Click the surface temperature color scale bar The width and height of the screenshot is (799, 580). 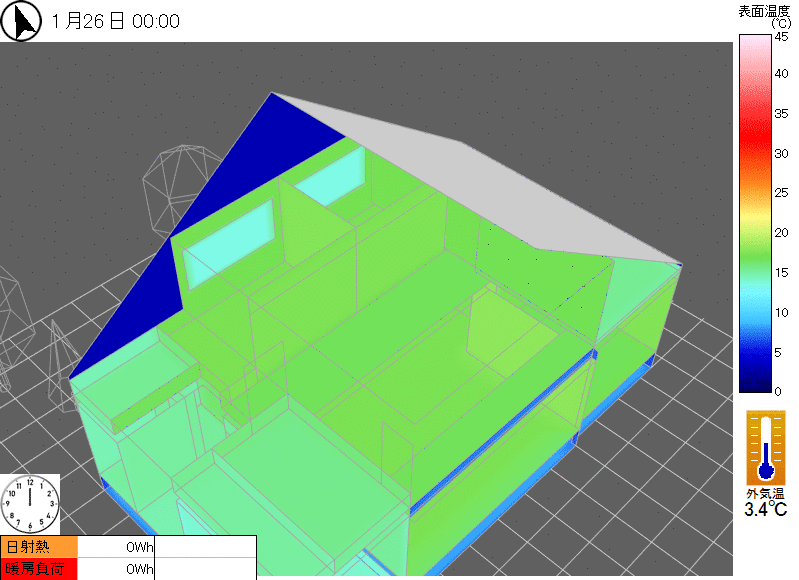point(756,214)
